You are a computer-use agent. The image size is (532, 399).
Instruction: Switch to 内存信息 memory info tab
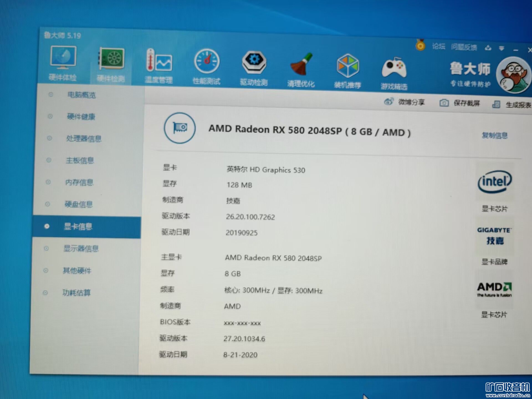coord(79,182)
